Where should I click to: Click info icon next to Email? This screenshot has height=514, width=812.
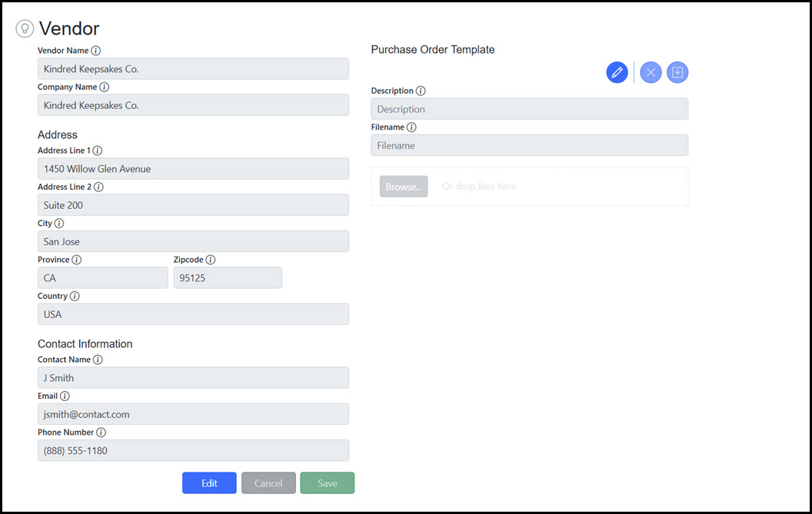click(x=65, y=396)
